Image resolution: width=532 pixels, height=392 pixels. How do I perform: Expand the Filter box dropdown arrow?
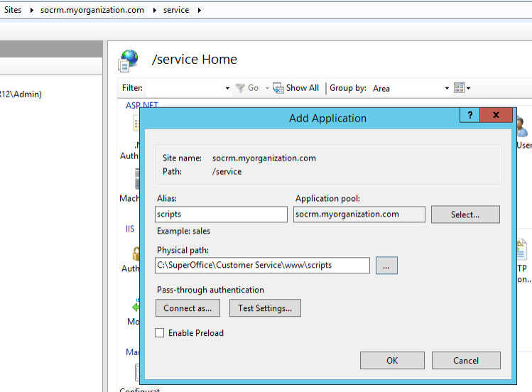[227, 88]
